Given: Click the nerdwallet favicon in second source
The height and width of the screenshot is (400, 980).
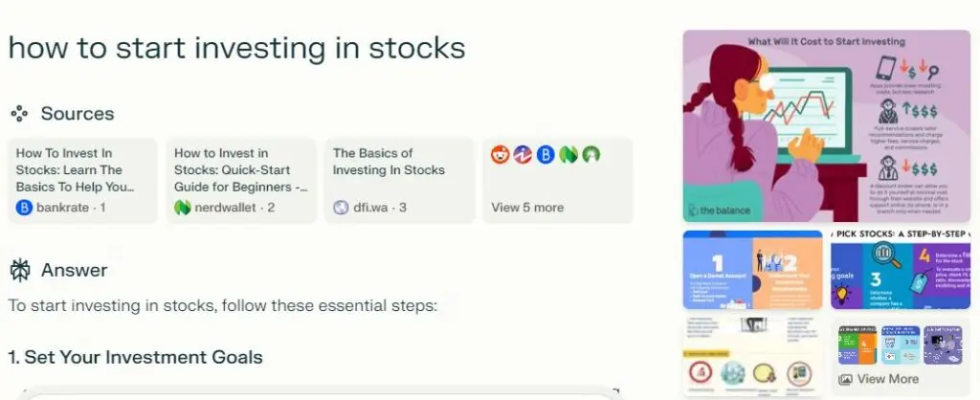Looking at the screenshot, I should tap(183, 207).
